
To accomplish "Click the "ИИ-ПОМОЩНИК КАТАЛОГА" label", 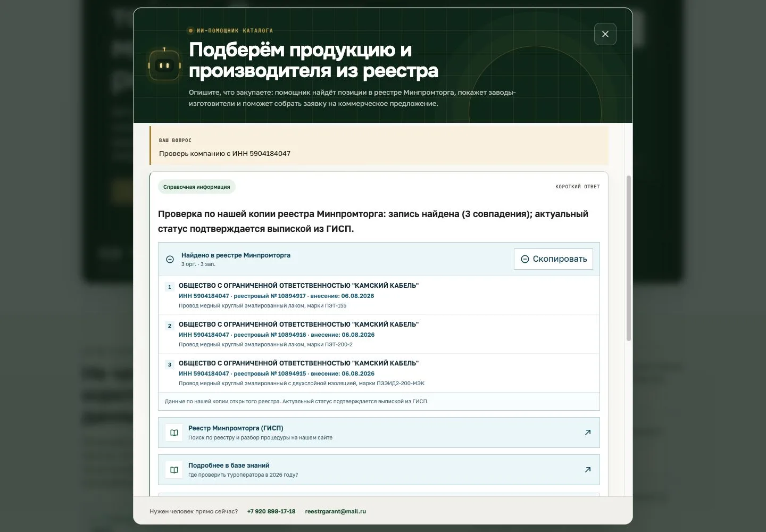I will tap(235, 31).
